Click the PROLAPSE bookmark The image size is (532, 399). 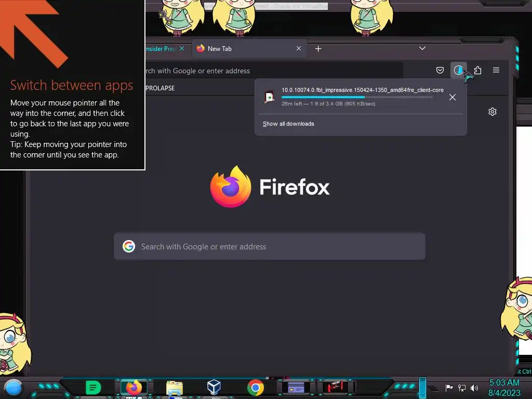click(160, 88)
